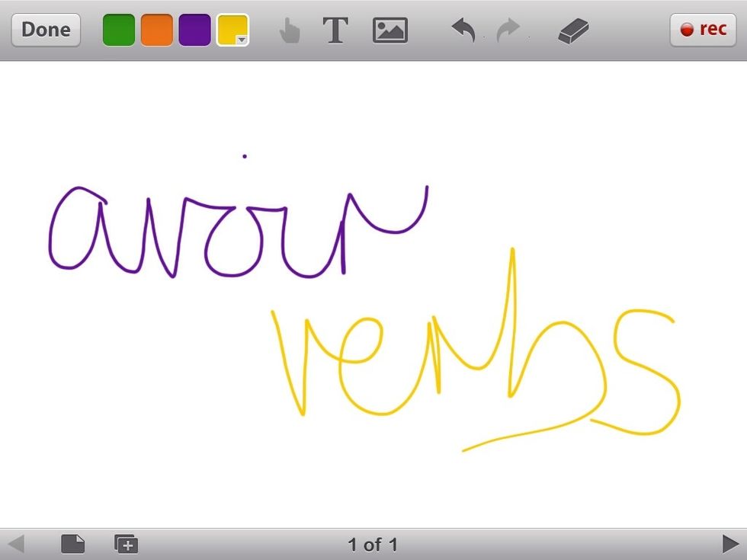Start recording with the rec button
The image size is (747, 560).
coord(703,30)
